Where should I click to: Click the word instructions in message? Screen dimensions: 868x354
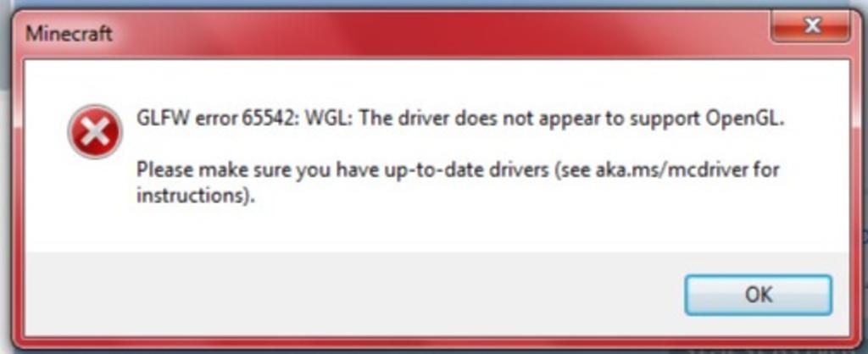pyautogui.click(x=191, y=196)
